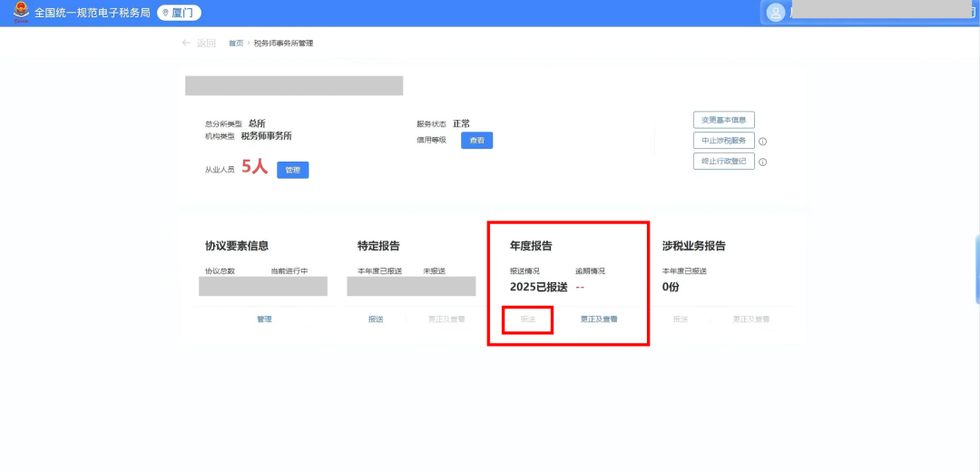Click the 特定报告 heading
980x472 pixels.
point(378,246)
